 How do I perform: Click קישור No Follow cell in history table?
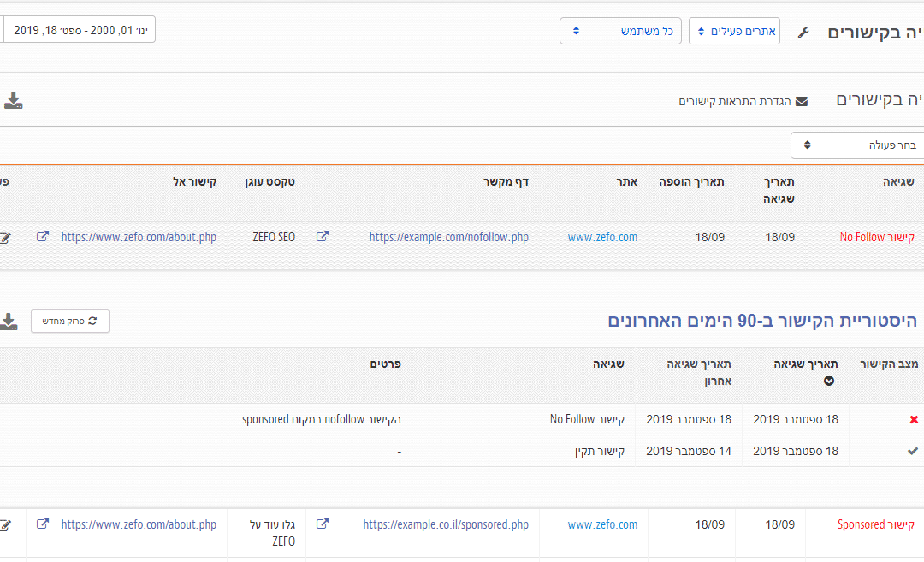587,419
